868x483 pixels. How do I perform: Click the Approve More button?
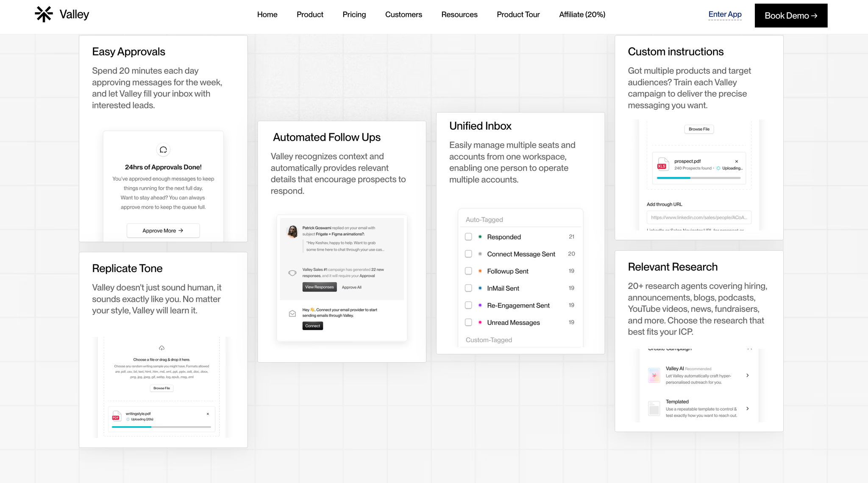163,230
